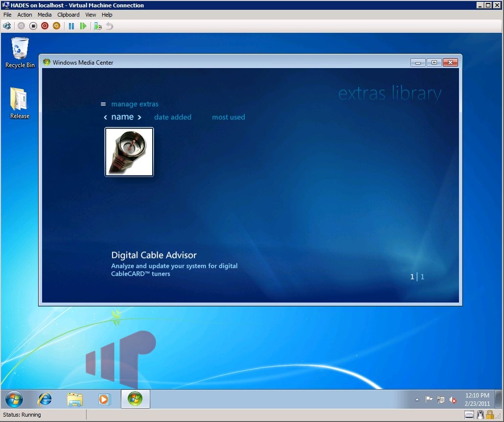Select the Digital Cable Advisor thumbnail
The width and height of the screenshot is (504, 422).
click(x=129, y=152)
